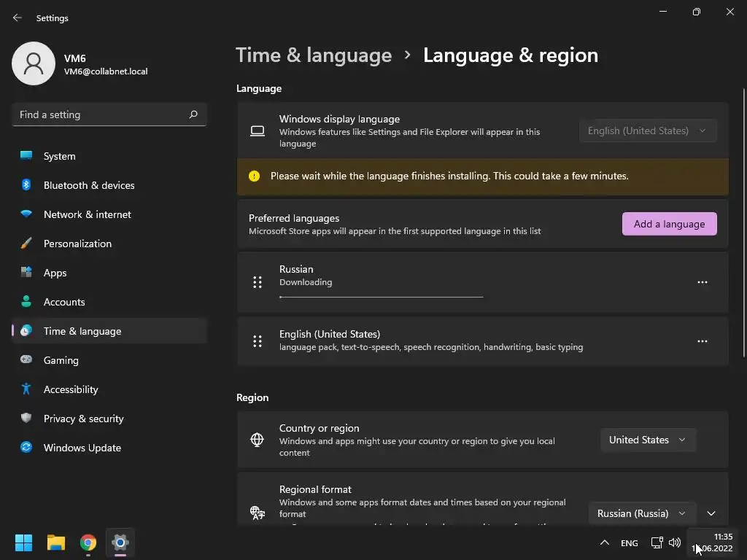Open more options for English (United States)

(703, 341)
